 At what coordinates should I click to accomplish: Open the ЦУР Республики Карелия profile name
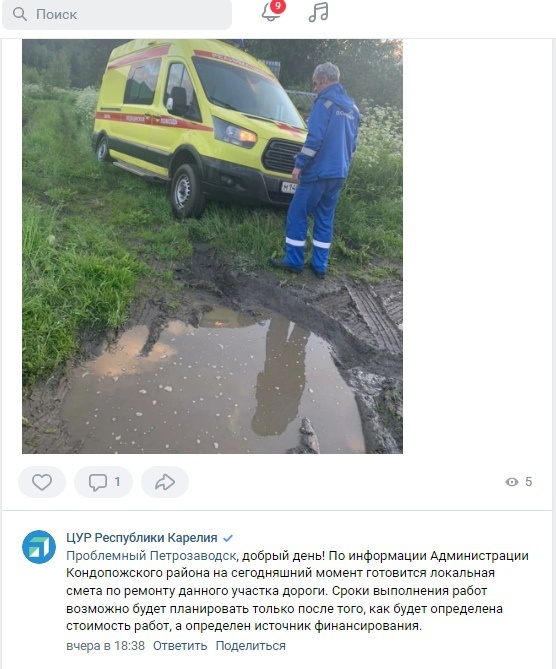[142, 538]
